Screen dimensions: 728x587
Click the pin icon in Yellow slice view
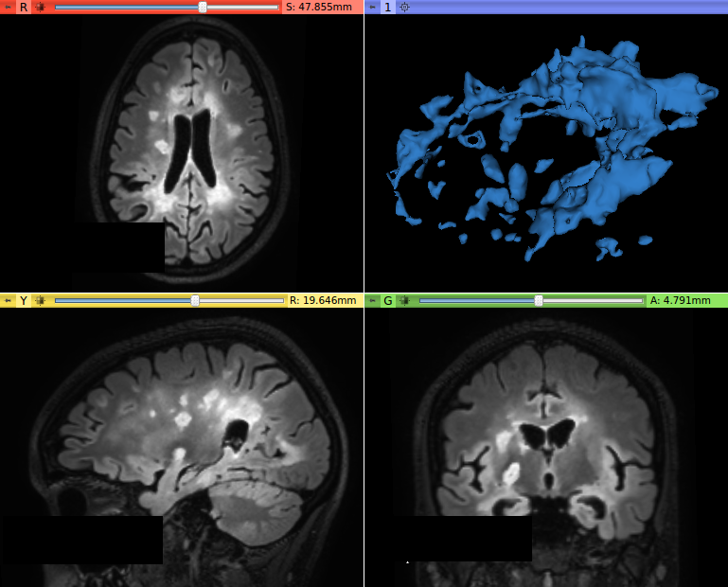pyautogui.click(x=9, y=300)
